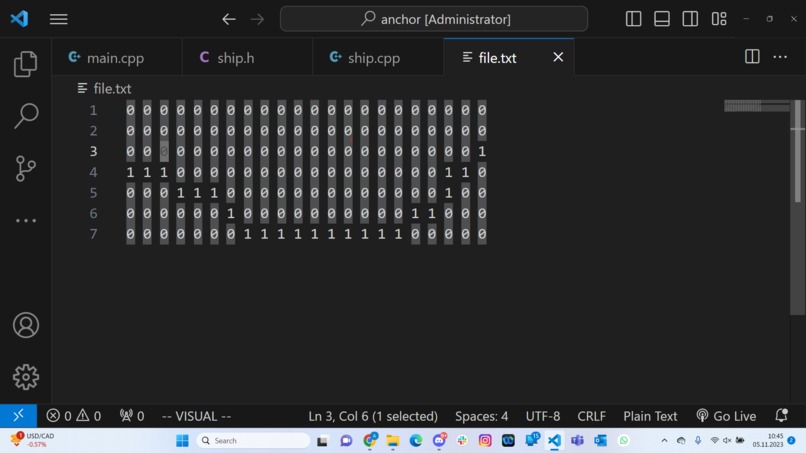Open notifications bell in status bar

781,415
